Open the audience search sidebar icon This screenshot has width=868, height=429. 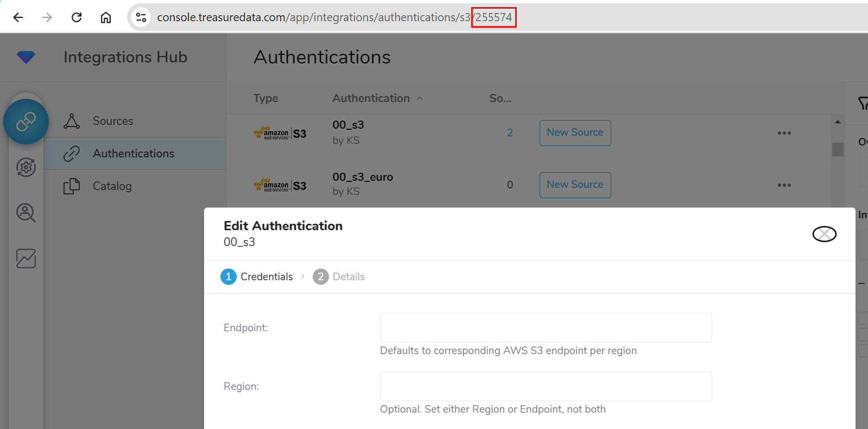click(x=26, y=213)
